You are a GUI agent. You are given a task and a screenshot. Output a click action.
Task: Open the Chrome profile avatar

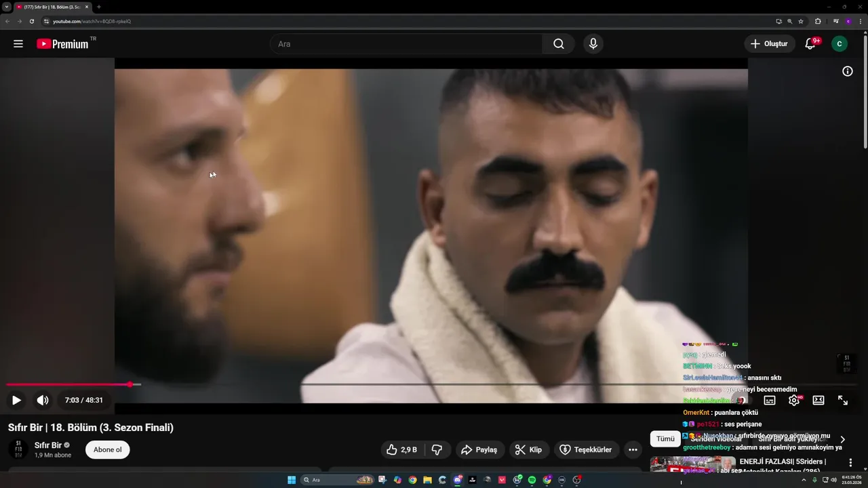point(848,21)
